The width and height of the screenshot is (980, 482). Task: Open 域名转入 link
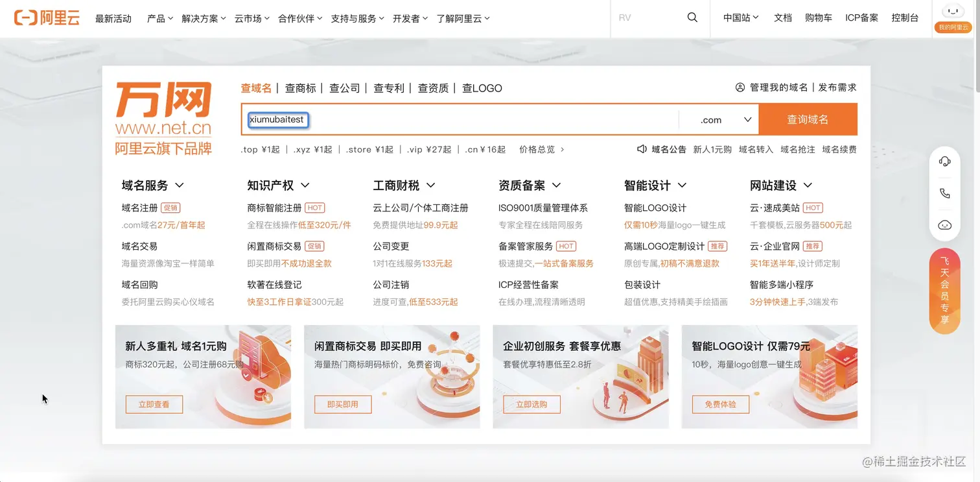pyautogui.click(x=756, y=149)
